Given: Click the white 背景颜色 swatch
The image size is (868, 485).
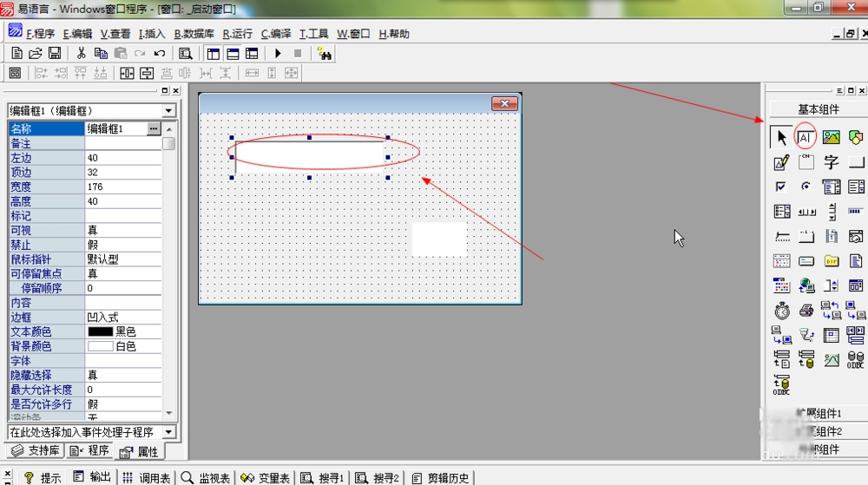Looking at the screenshot, I should [x=100, y=346].
